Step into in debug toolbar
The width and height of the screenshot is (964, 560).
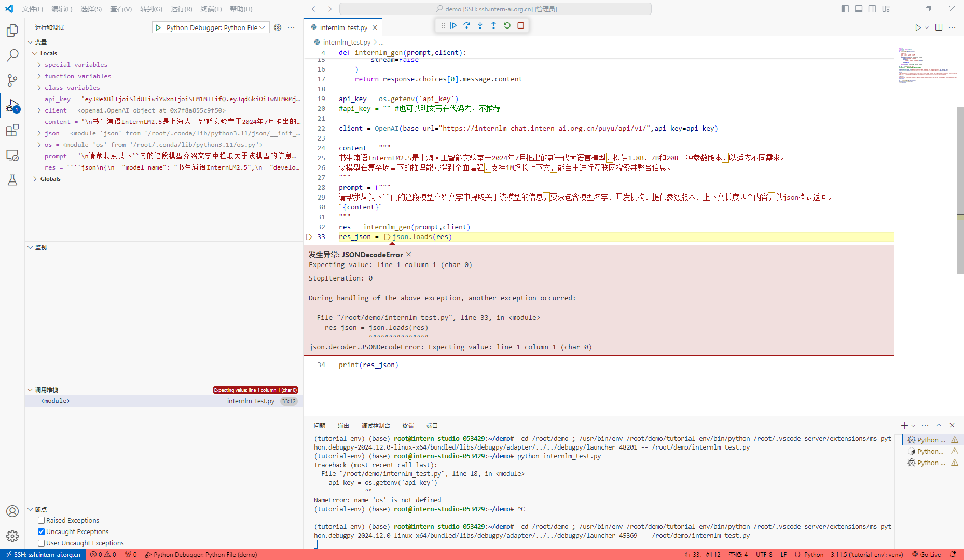[x=480, y=25]
